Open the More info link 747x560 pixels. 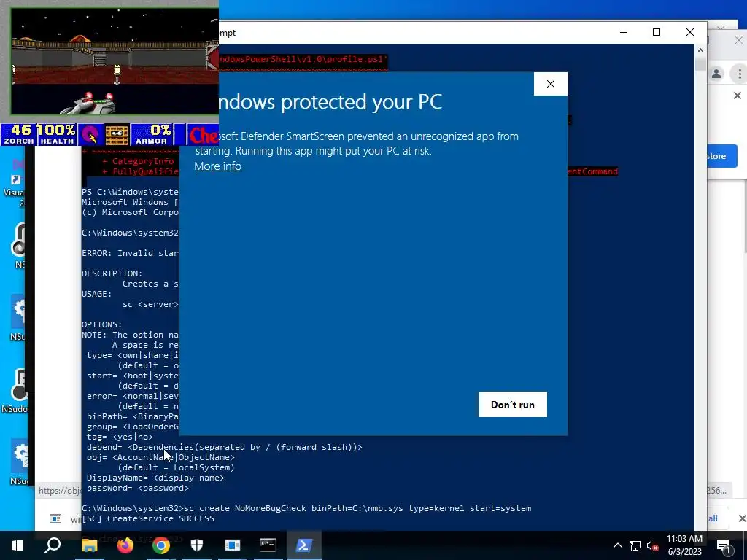(x=217, y=166)
